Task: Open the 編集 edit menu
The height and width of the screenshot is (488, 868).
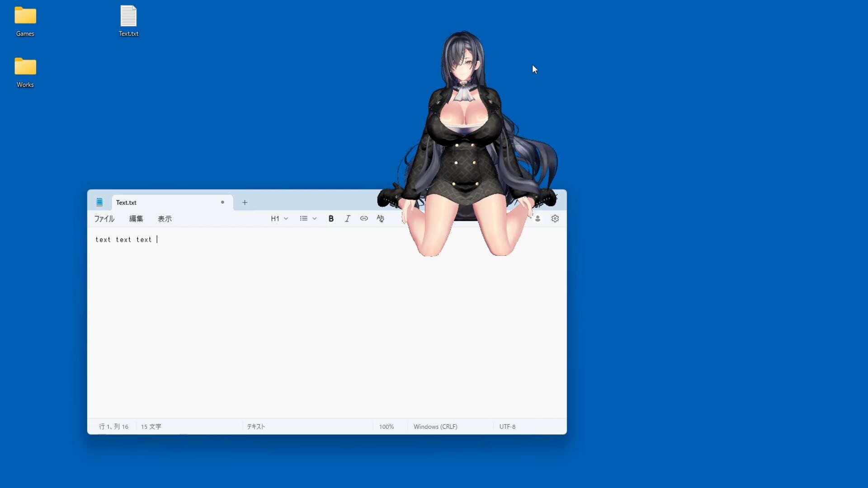Action: tap(135, 218)
